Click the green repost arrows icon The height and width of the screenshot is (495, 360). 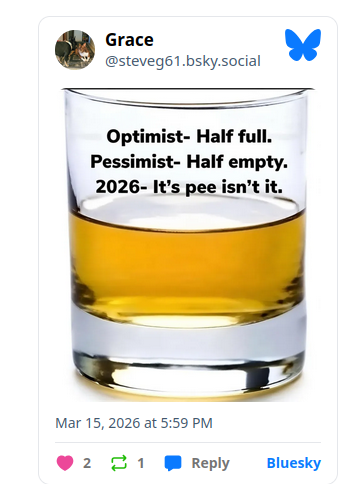pyautogui.click(x=119, y=463)
